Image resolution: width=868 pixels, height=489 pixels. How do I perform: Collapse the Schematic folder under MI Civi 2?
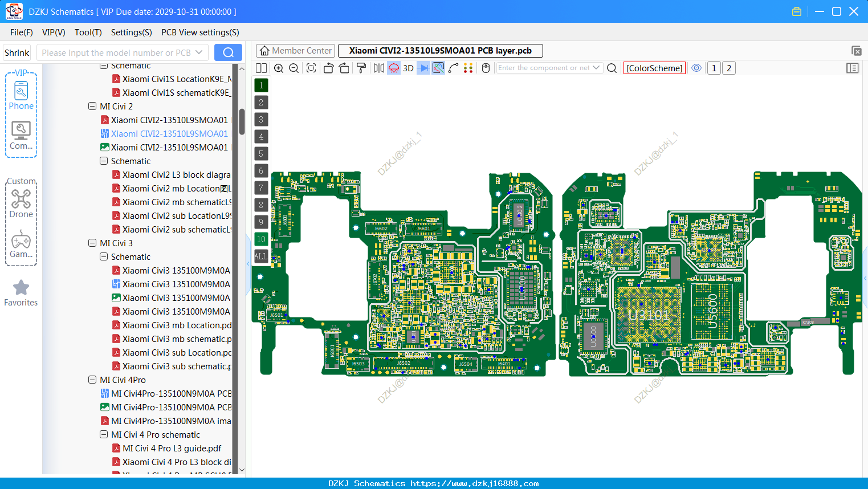click(x=104, y=161)
